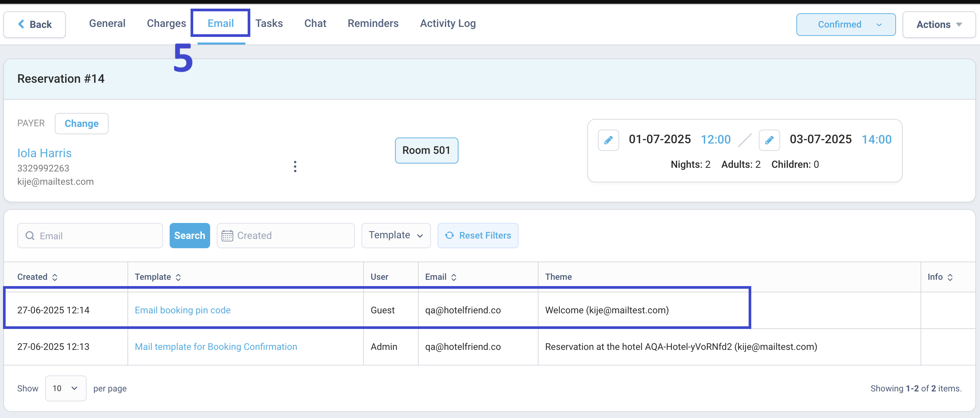The image size is (980, 418).
Task: Click the check-out time 14:00
Action: click(x=876, y=139)
